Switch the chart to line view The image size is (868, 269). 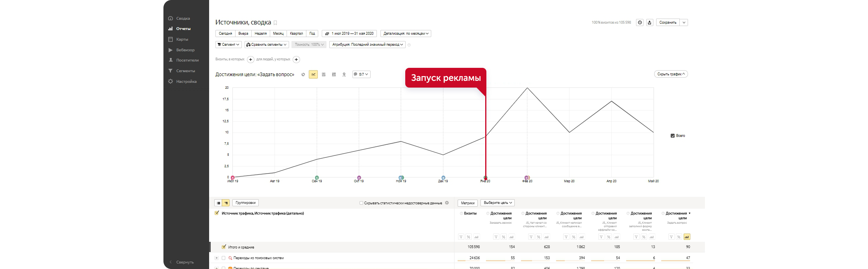click(x=313, y=75)
